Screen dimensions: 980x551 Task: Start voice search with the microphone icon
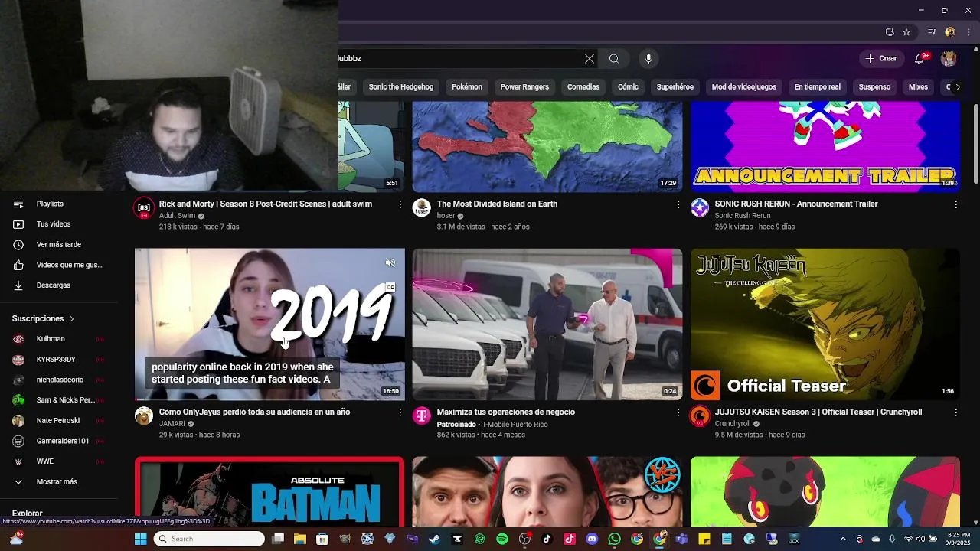coord(648,59)
